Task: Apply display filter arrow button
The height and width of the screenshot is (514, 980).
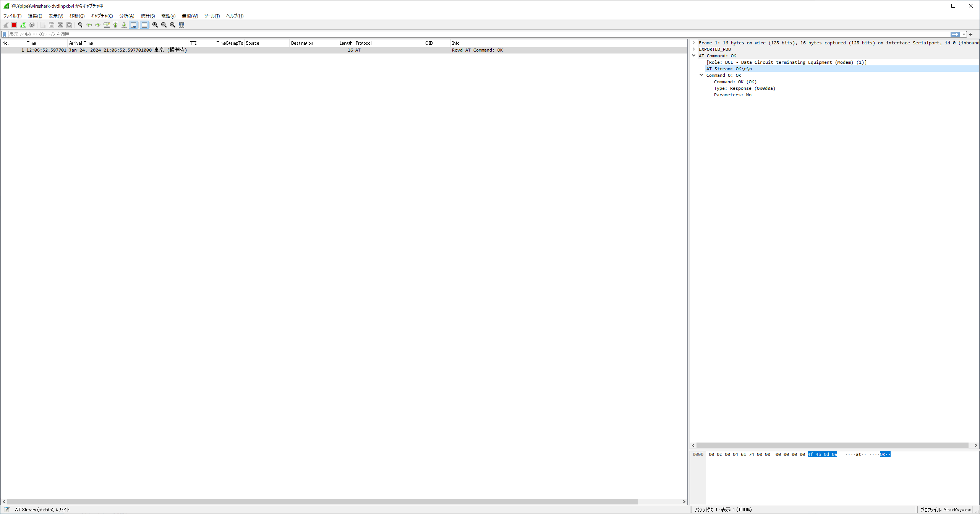Action: 955,34
